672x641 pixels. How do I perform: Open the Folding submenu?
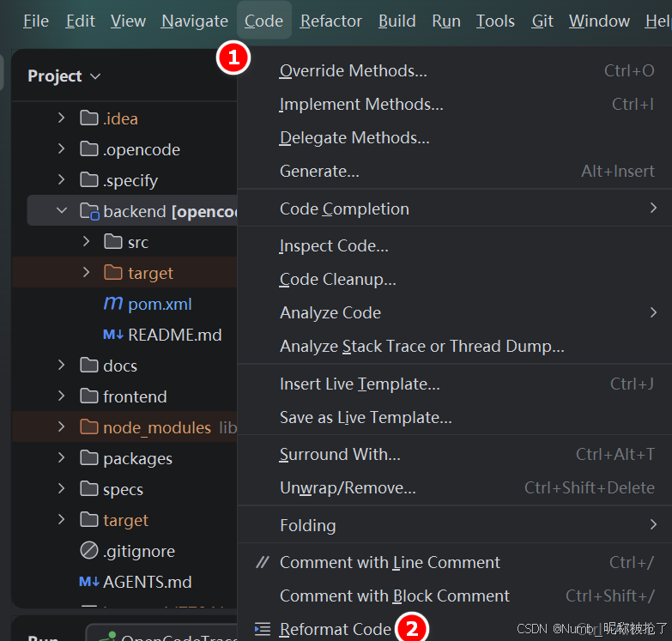455,525
